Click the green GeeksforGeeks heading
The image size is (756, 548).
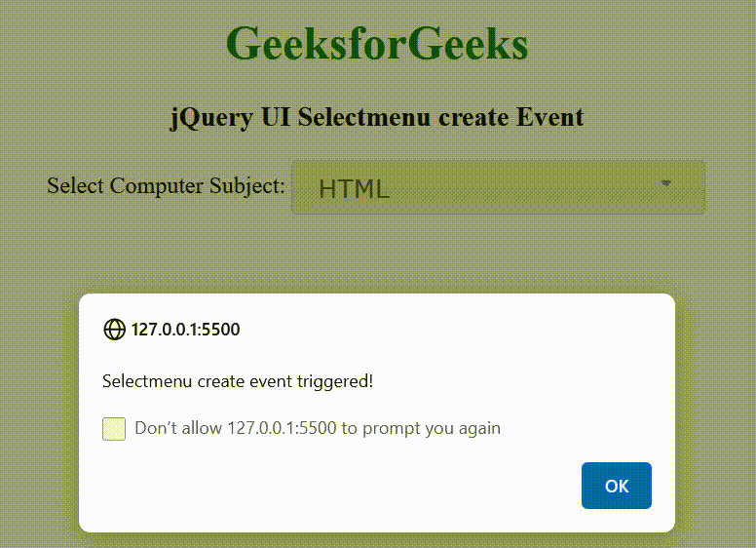click(377, 44)
